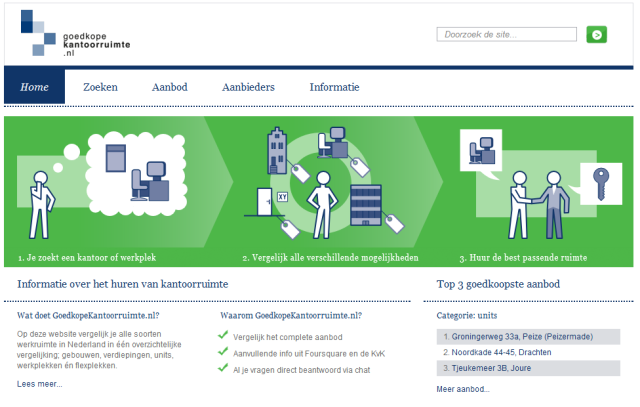640x407 pixels.
Task: Click the goedkope kantoorruimte logo
Action: pos(61,34)
